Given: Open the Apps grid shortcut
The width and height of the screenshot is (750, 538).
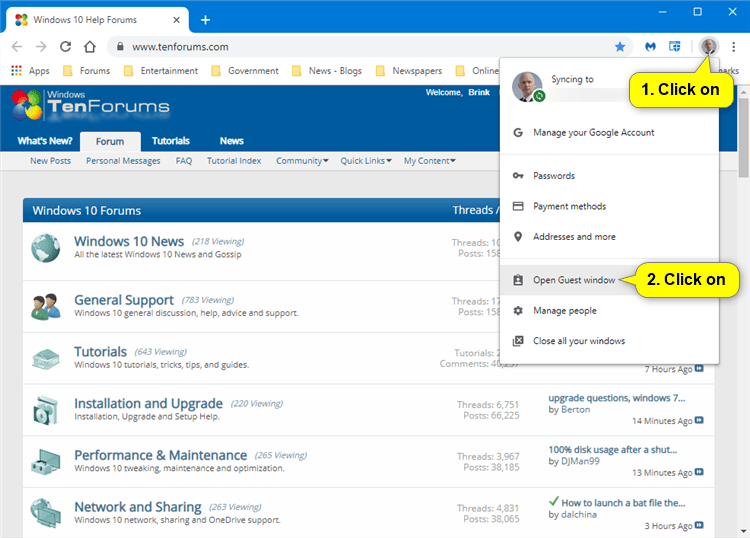Looking at the screenshot, I should (x=30, y=71).
